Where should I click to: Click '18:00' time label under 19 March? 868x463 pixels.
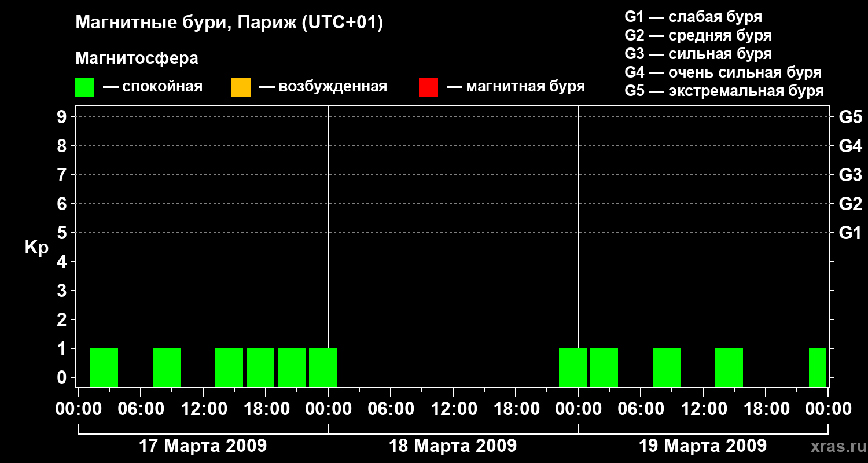click(766, 409)
